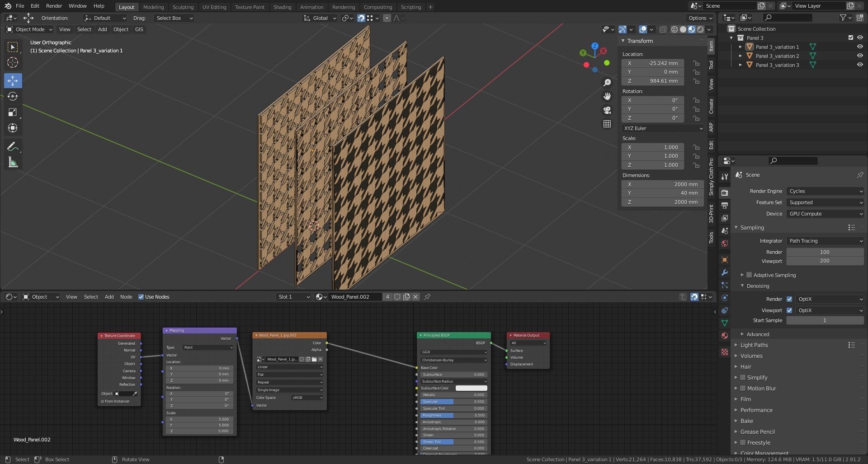Select the Annotate tool
This screenshot has height=464, width=868.
pyautogui.click(x=13, y=146)
